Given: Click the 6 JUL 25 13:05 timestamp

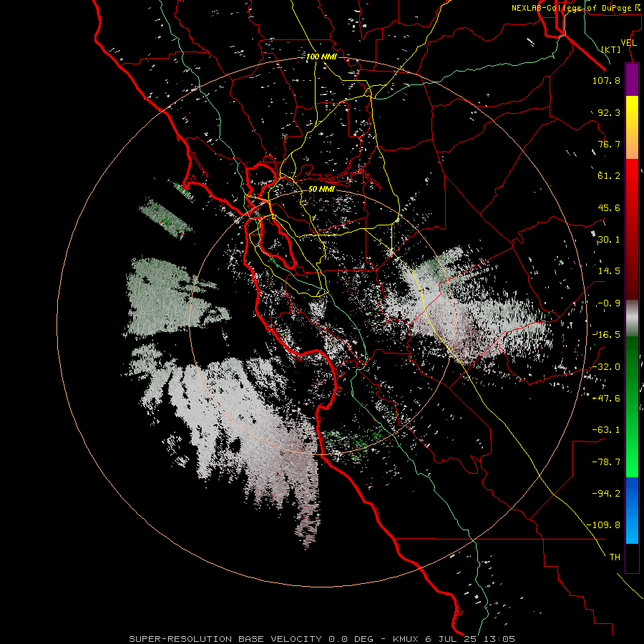Looking at the screenshot, I should pyautogui.click(x=470, y=639).
